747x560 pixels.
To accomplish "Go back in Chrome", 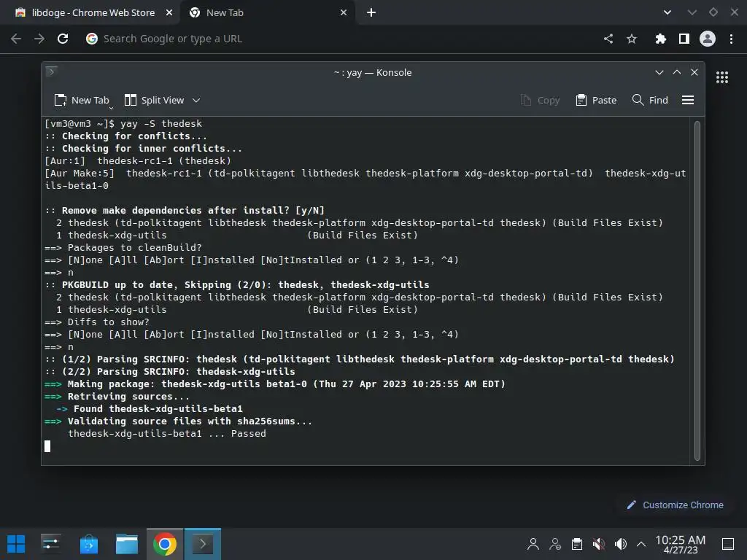I will point(16,39).
